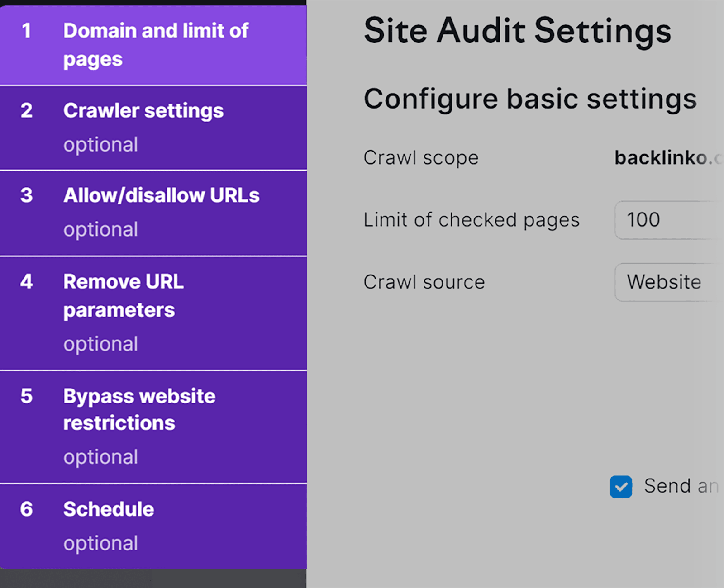The height and width of the screenshot is (588, 724).
Task: Click the Crawl scope label
Action: tap(421, 158)
